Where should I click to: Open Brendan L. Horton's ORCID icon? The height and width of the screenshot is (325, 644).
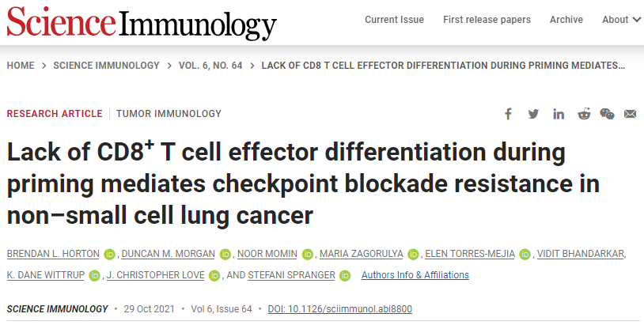[x=109, y=255]
